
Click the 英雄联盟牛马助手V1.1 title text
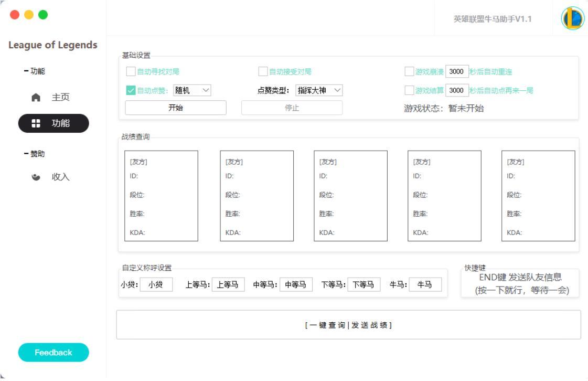point(493,19)
